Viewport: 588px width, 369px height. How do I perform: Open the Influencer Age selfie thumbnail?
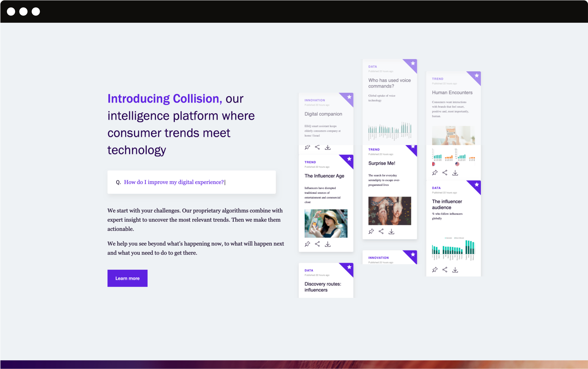pos(326,223)
